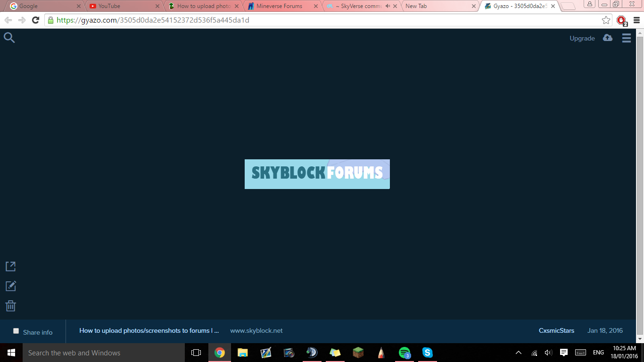Click the page vertical scrollbar

tap(640, 186)
